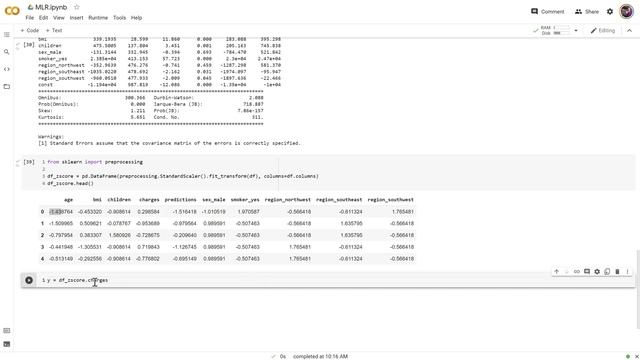Open the Edit menu
The image size is (640, 360).
pyautogui.click(x=43, y=18)
